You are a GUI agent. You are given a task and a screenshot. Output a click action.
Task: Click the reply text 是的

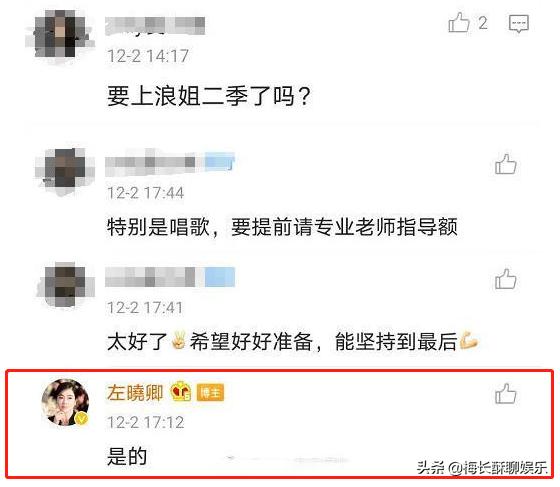127,456
